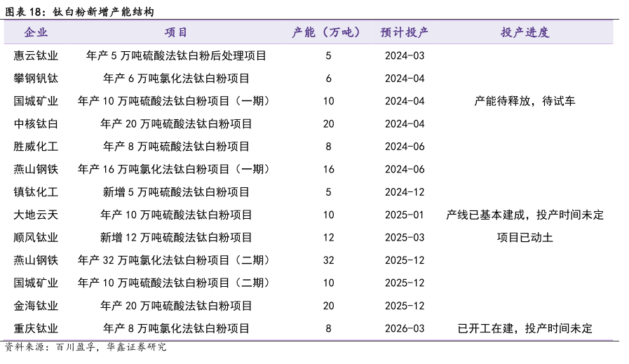The width and height of the screenshot is (629, 364).
Task: Click progress note 产线已基本建成，投产时间未定
Action: 525,215
